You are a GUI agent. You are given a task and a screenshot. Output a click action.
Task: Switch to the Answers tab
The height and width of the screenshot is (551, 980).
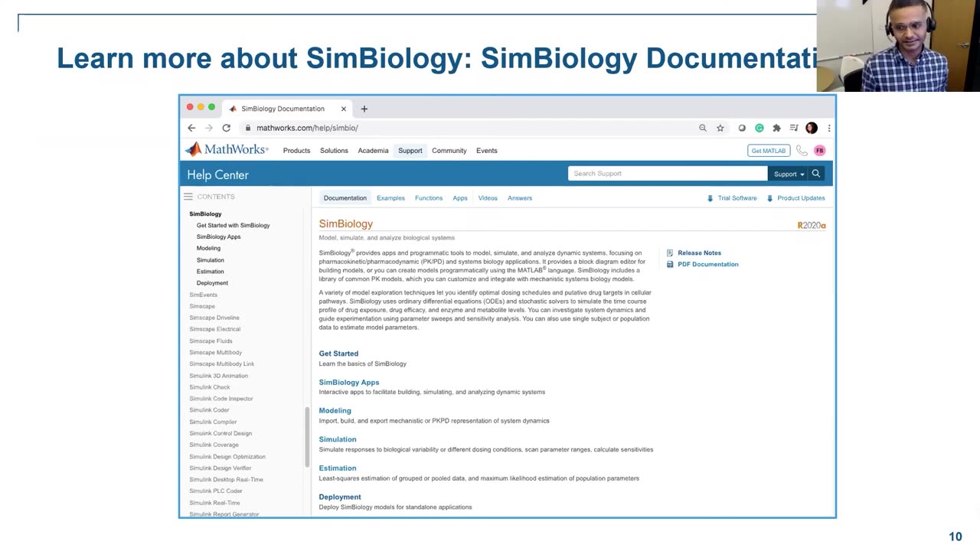[x=519, y=198]
